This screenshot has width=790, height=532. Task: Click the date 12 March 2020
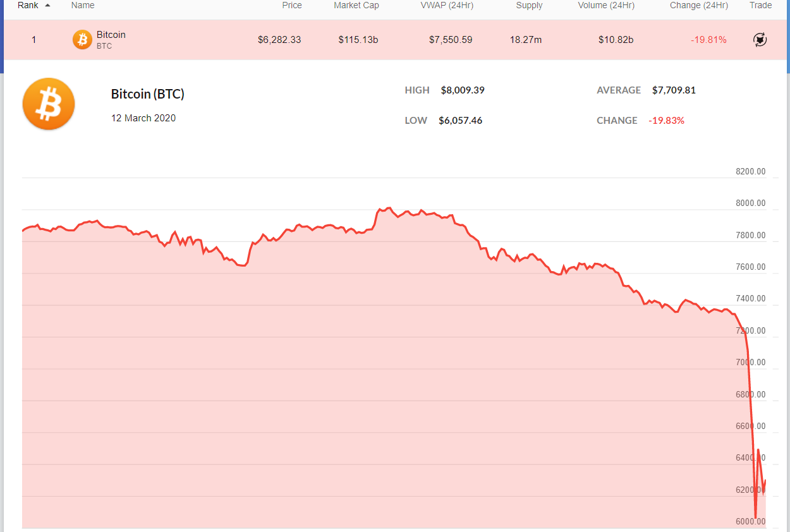pyautogui.click(x=143, y=118)
